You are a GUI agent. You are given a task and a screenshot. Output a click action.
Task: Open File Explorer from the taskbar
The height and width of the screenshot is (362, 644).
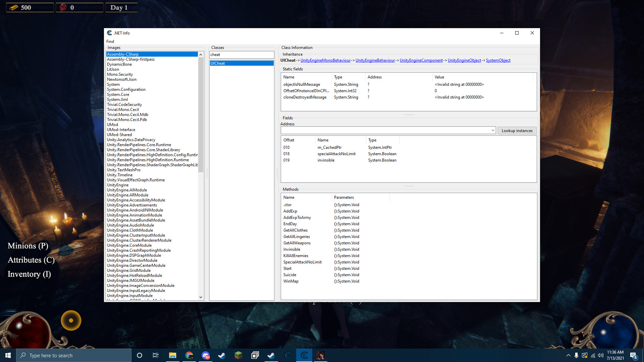173,355
